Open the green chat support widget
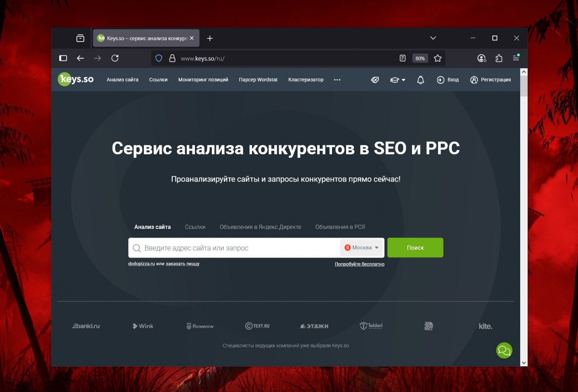The width and height of the screenshot is (578, 392). (504, 350)
